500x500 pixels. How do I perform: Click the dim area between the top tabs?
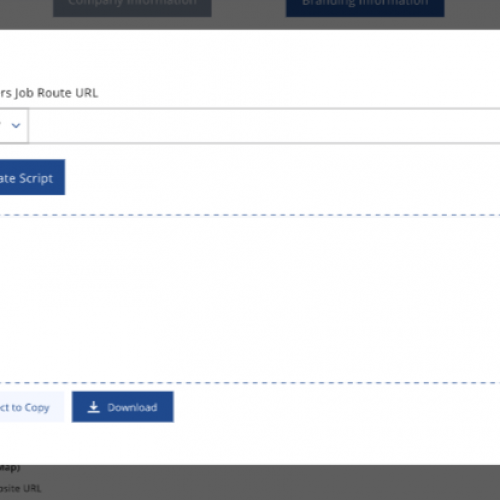pyautogui.click(x=249, y=8)
